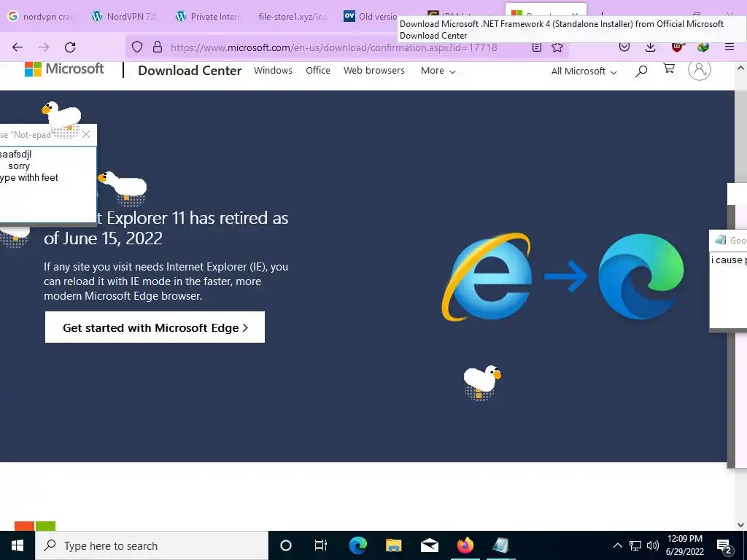
Task: Click the 'i cause' note text at right
Action: (727, 260)
